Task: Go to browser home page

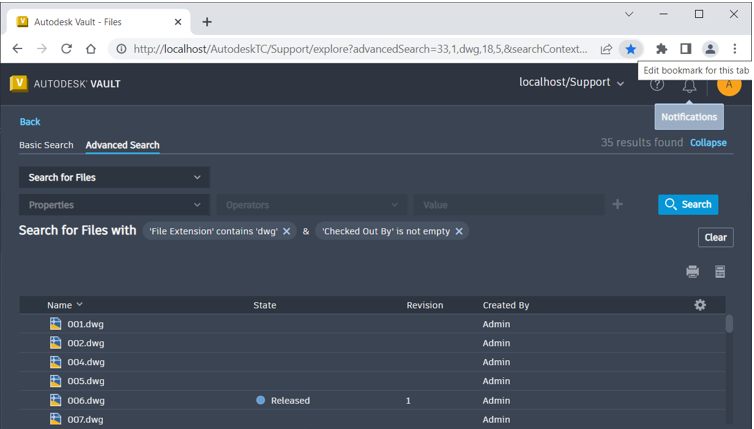Action: [91, 49]
